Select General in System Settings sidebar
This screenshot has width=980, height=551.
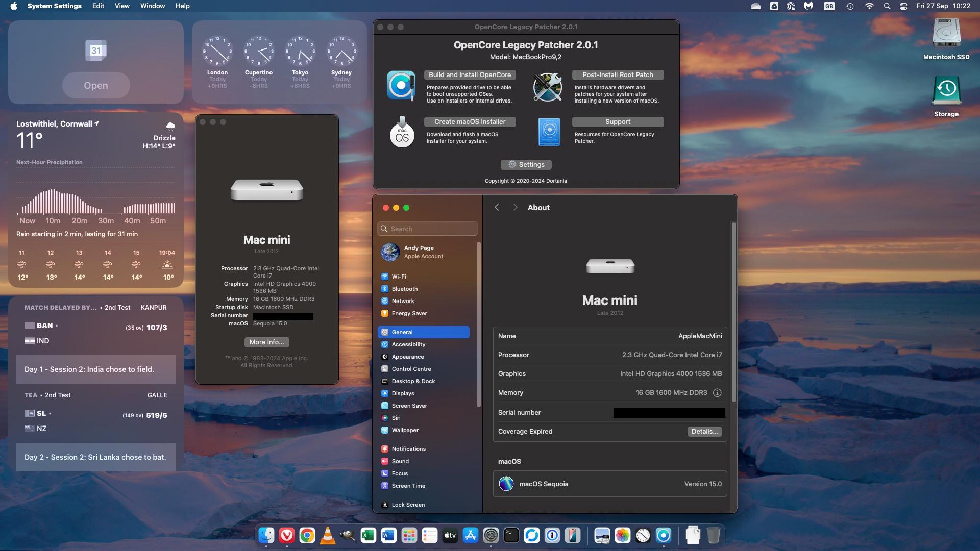(x=424, y=332)
